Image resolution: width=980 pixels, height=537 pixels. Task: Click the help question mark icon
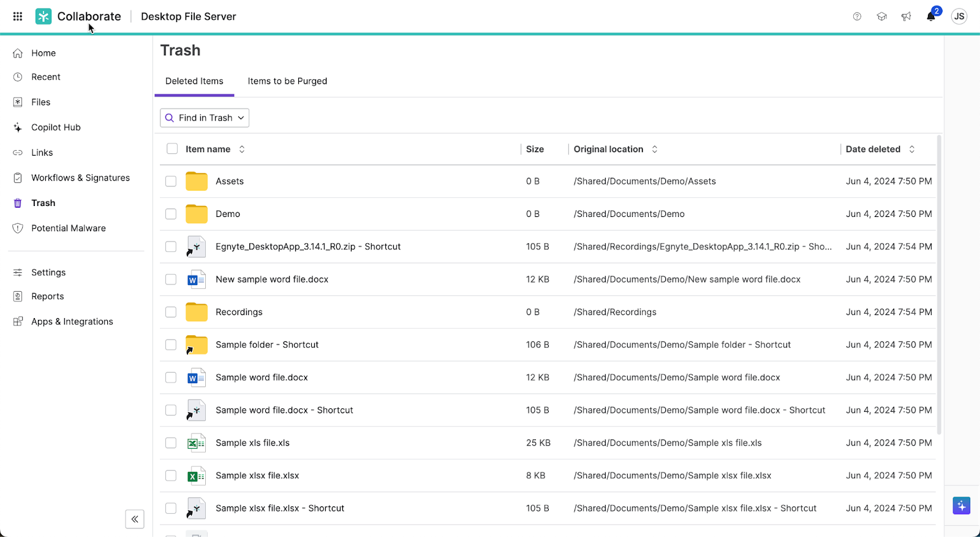pyautogui.click(x=857, y=17)
